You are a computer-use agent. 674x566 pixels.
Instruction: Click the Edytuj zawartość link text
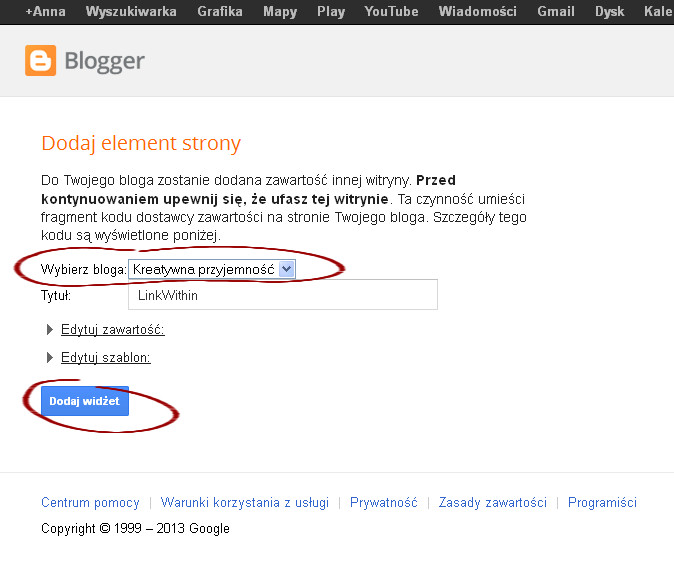pos(113,330)
